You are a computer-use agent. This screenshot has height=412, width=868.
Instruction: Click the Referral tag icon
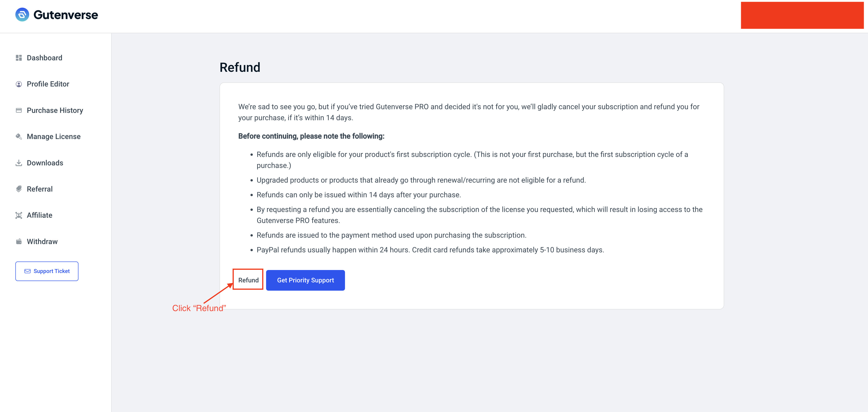(19, 189)
